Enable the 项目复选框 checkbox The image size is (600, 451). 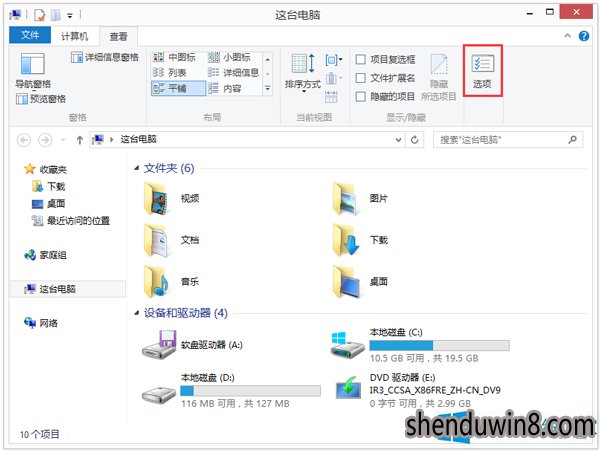pyautogui.click(x=360, y=59)
